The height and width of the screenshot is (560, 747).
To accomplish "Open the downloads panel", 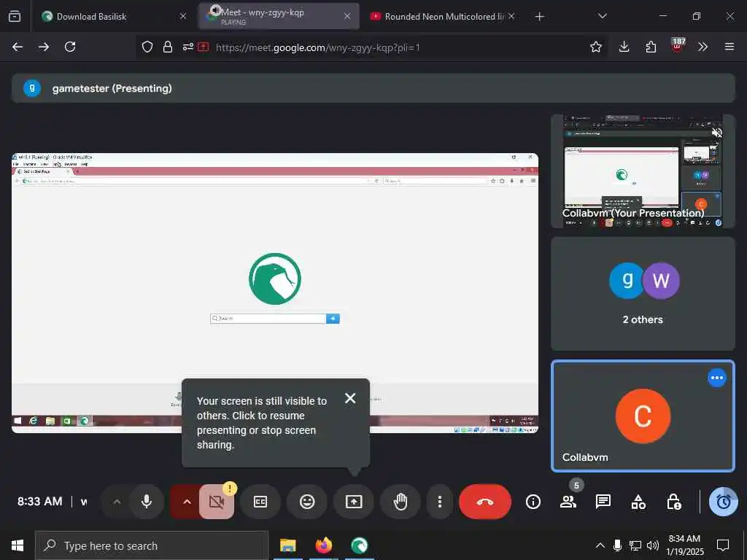I will click(624, 47).
